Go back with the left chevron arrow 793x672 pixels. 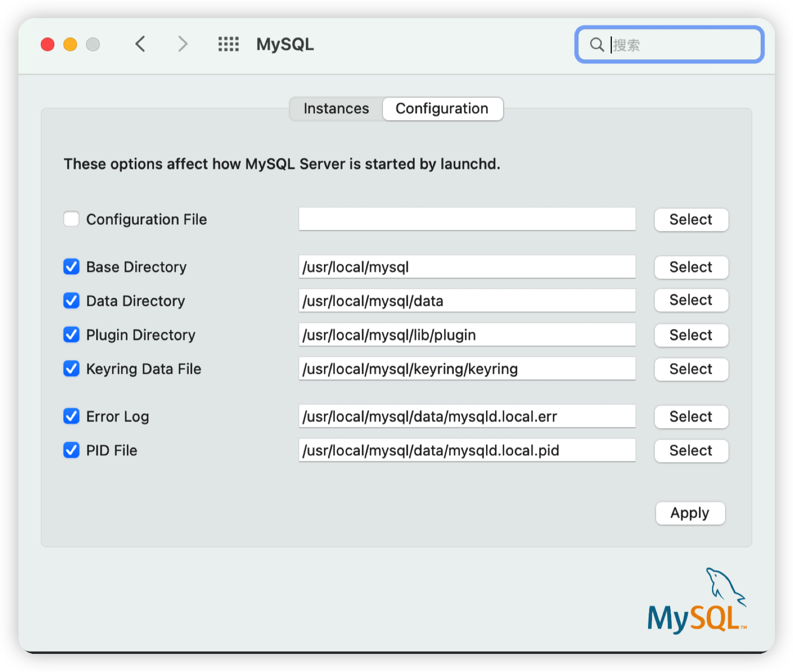point(140,44)
